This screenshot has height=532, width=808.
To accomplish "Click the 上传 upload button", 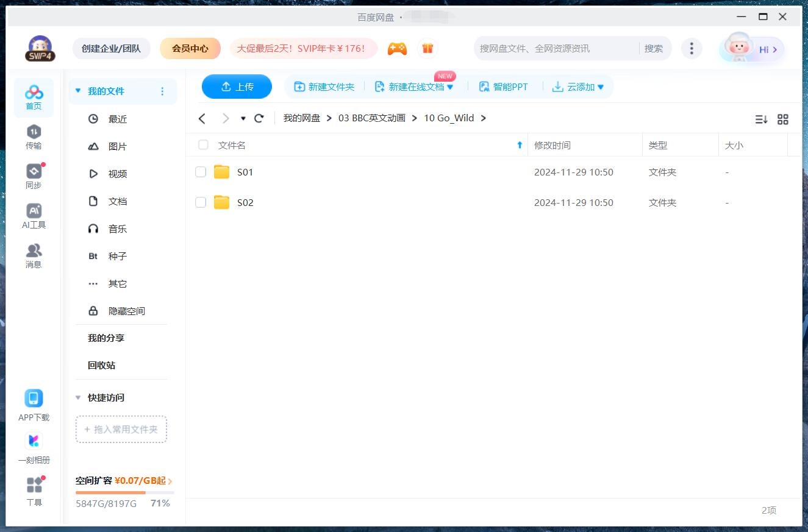I will tap(237, 87).
